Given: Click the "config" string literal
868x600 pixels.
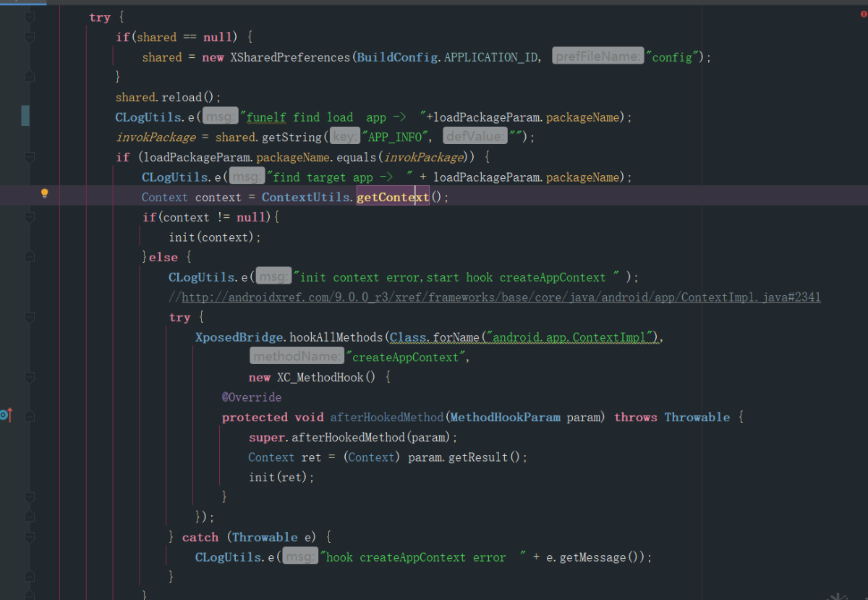Looking at the screenshot, I should (672, 57).
